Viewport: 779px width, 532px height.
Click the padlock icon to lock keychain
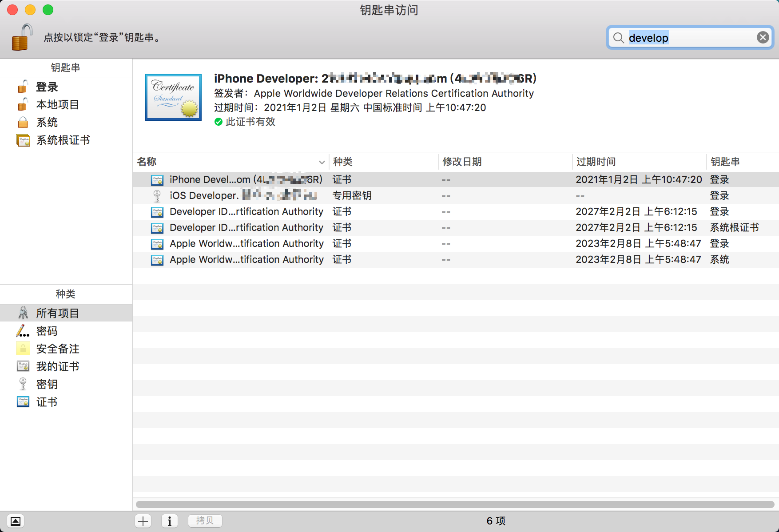click(x=22, y=37)
